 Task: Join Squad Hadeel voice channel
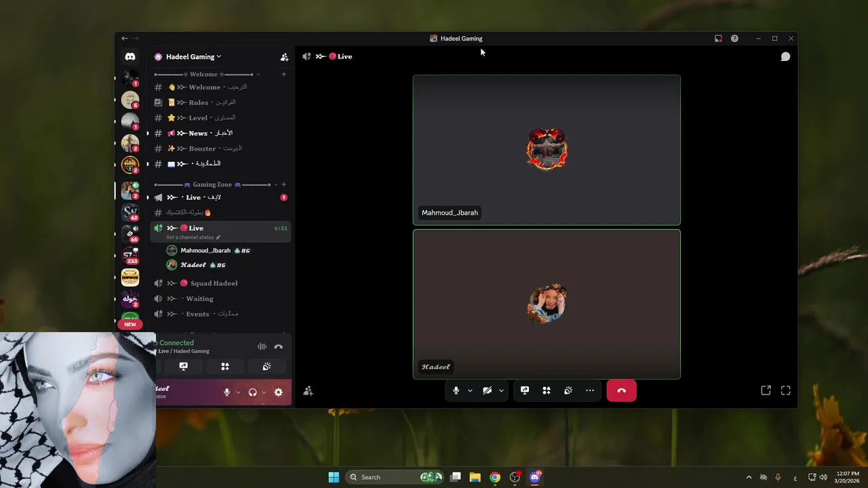pos(220,283)
